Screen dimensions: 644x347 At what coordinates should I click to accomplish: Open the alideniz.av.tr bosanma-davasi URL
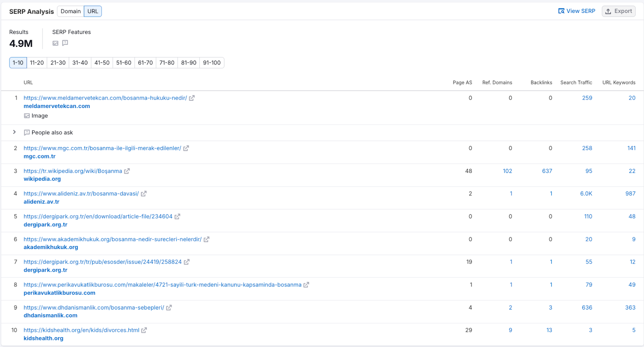[81, 194]
